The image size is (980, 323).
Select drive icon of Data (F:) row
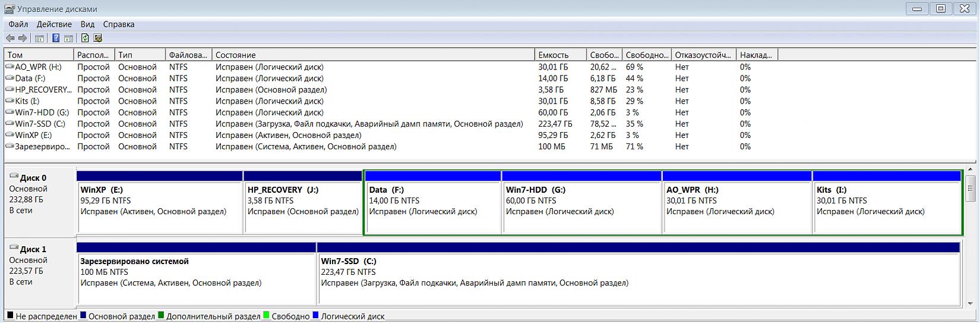click(10, 79)
